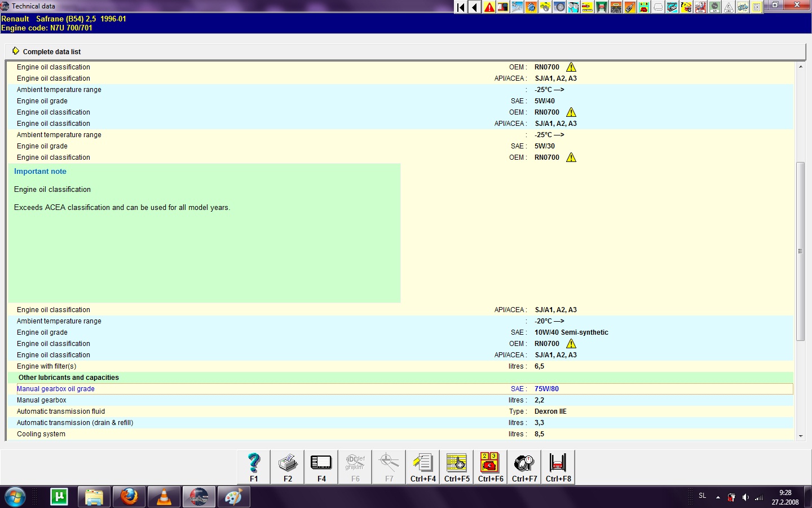The width and height of the screenshot is (812, 508).
Task: Click warning triangle in RN0700 row below 5W/40
Action: click(571, 112)
